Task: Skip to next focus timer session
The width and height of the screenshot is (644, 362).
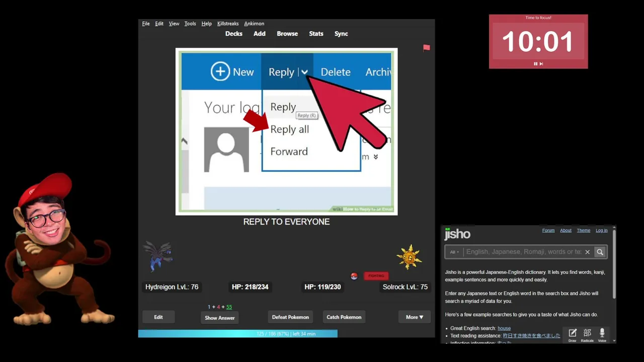Action: [541, 64]
